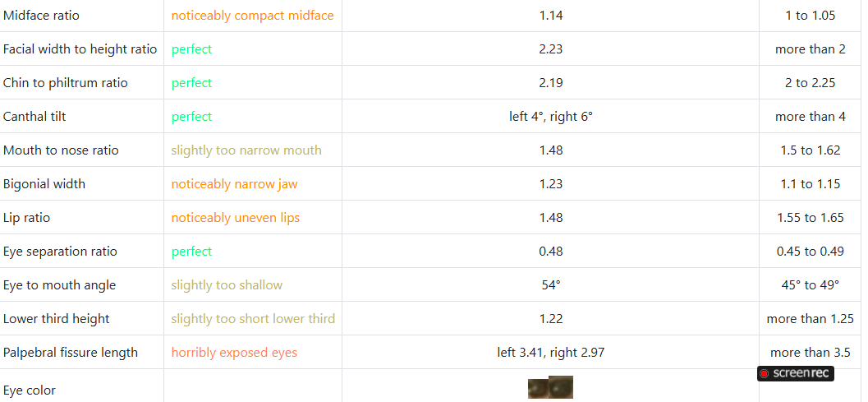868x402 pixels.
Task: Click the Eye to mouth angle 54° value
Action: (550, 285)
